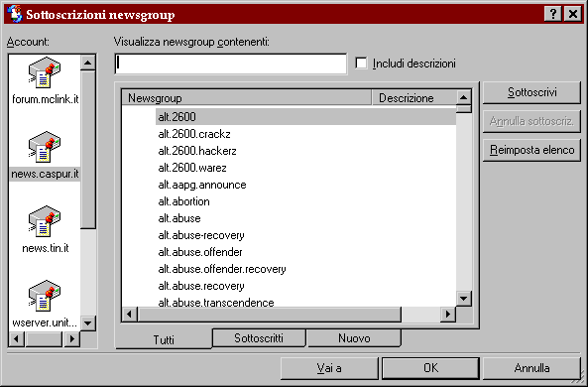Select the alt.abuse.offender.recovery newsgroup
588x387 pixels.
[x=222, y=269]
